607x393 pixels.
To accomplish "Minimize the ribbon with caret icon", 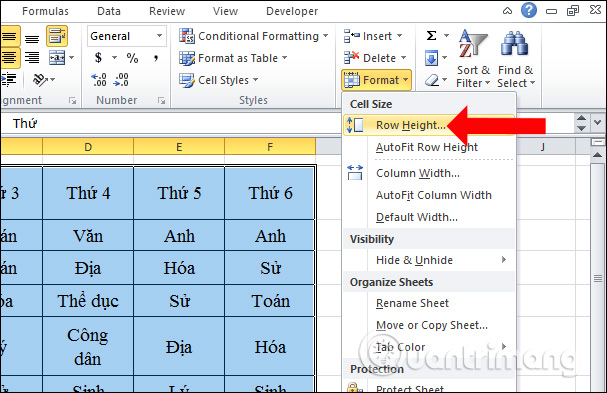I will click(507, 11).
